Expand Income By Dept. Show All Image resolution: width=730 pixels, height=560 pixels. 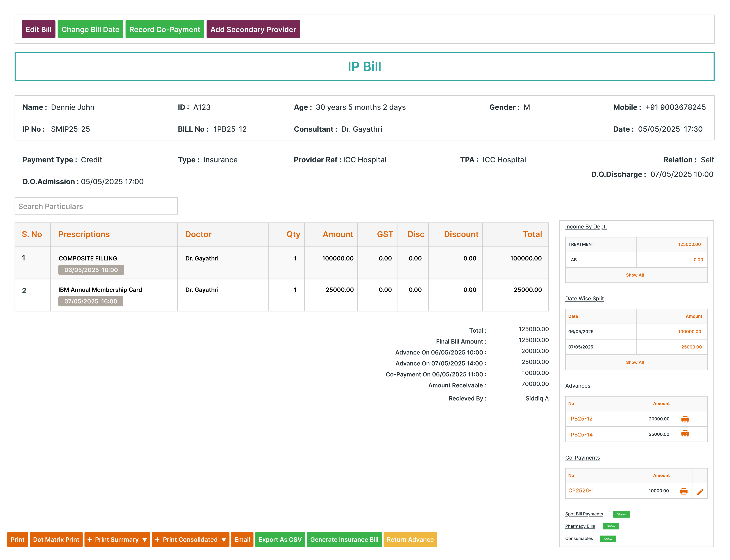click(x=635, y=275)
